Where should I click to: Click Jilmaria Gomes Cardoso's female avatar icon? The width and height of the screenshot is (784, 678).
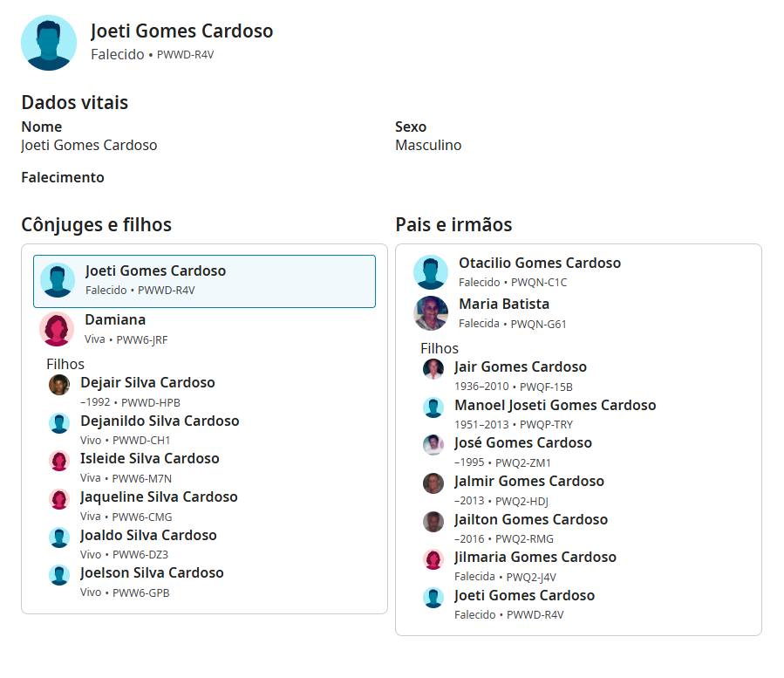coord(433,559)
